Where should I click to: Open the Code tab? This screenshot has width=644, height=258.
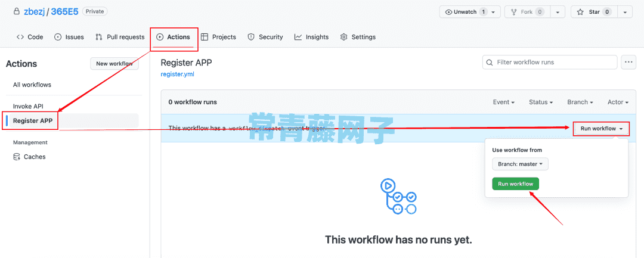click(x=30, y=37)
